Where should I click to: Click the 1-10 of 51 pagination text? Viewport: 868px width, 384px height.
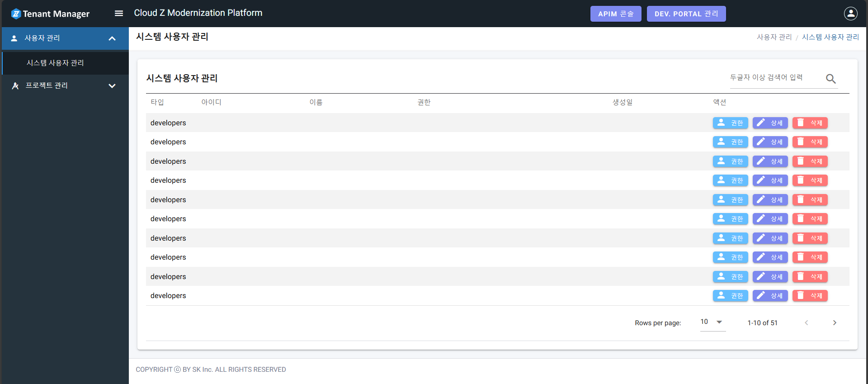click(762, 323)
